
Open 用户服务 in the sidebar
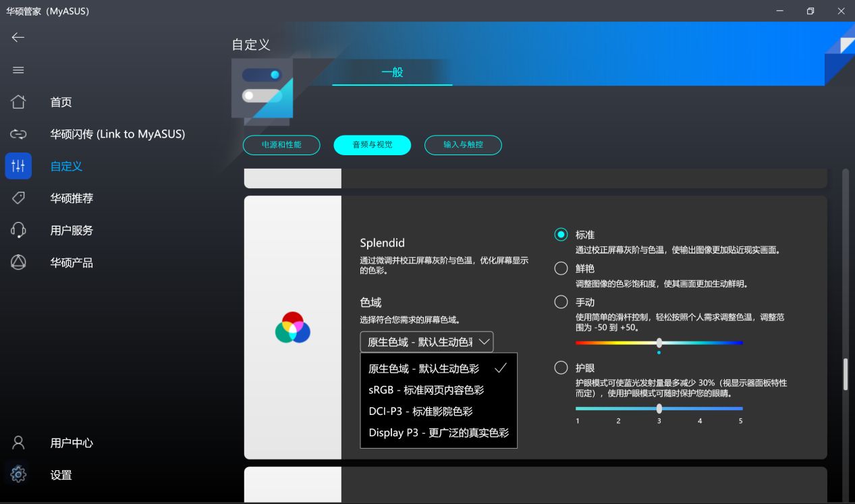point(72,230)
